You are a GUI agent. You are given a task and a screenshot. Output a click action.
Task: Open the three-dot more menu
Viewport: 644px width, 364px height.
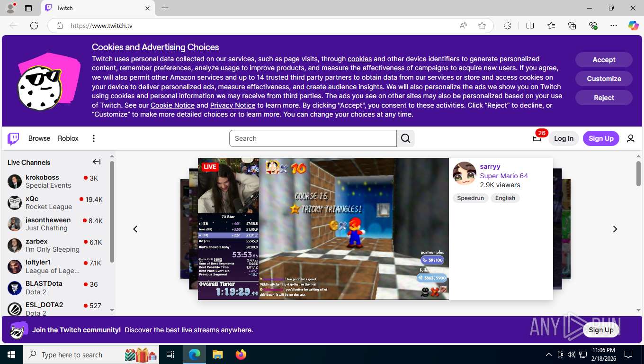[x=94, y=138]
